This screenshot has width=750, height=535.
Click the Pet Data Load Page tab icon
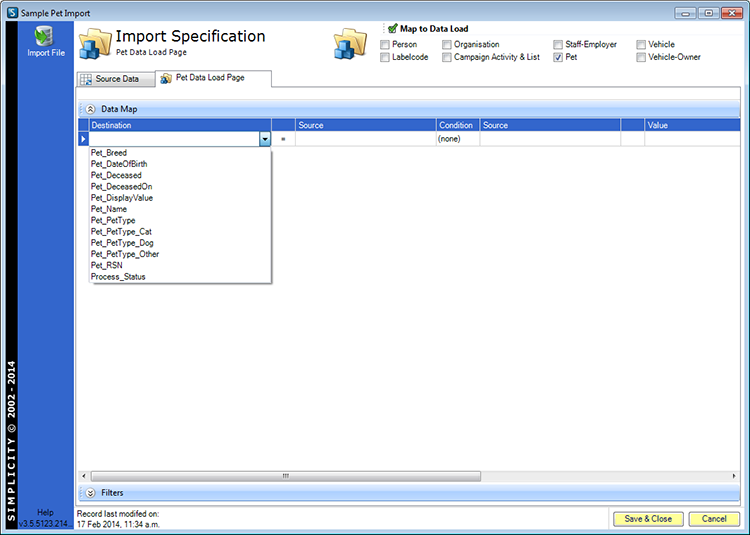click(x=166, y=78)
